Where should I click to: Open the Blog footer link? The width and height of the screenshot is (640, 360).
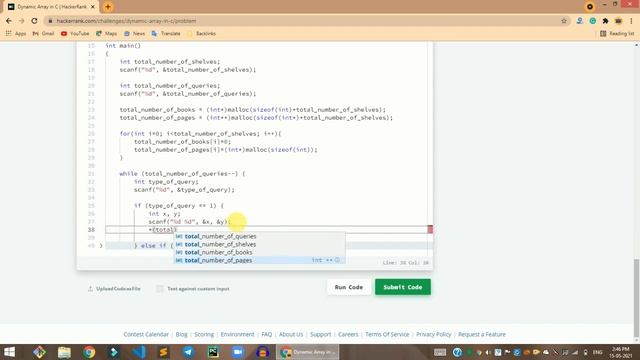182,334
